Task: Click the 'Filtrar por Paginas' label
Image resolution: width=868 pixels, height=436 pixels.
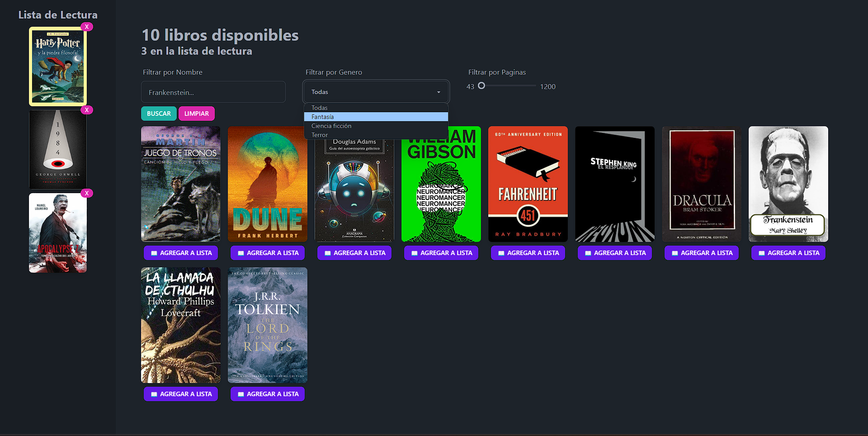Action: click(x=497, y=72)
